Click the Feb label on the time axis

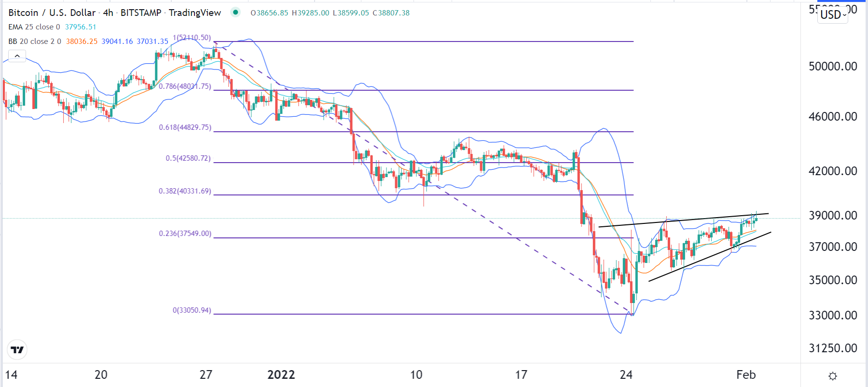coord(746,375)
